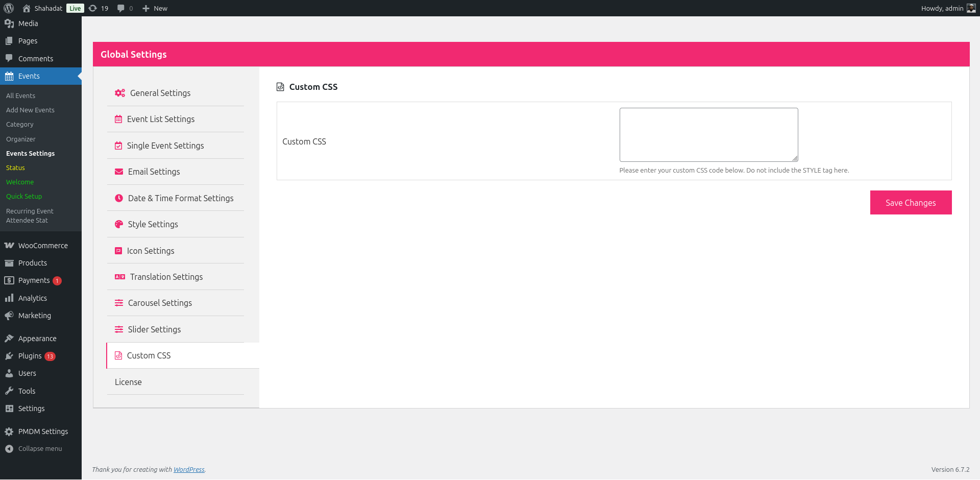Open the Quick Setup submenu item
This screenshot has height=480, width=980.
click(x=24, y=196)
